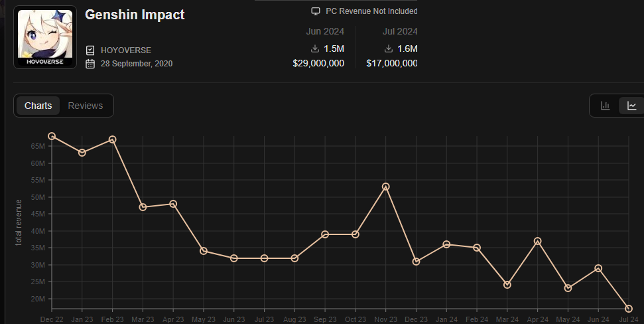
Task: Click the calendar icon beside release date
Action: 90,64
